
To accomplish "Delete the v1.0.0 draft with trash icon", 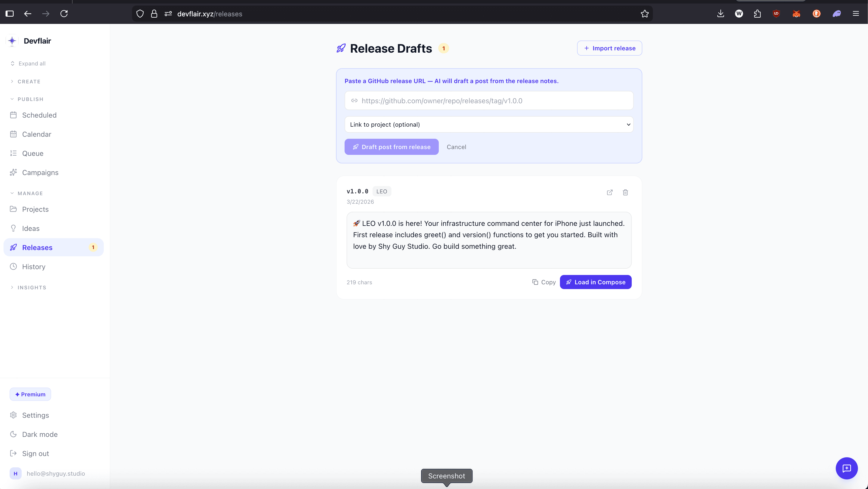I will click(625, 192).
